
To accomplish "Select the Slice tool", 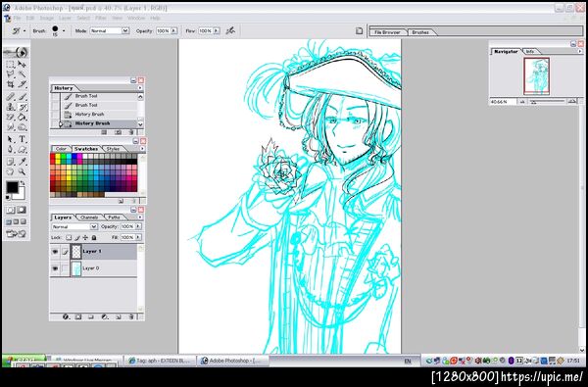I will tap(23, 84).
